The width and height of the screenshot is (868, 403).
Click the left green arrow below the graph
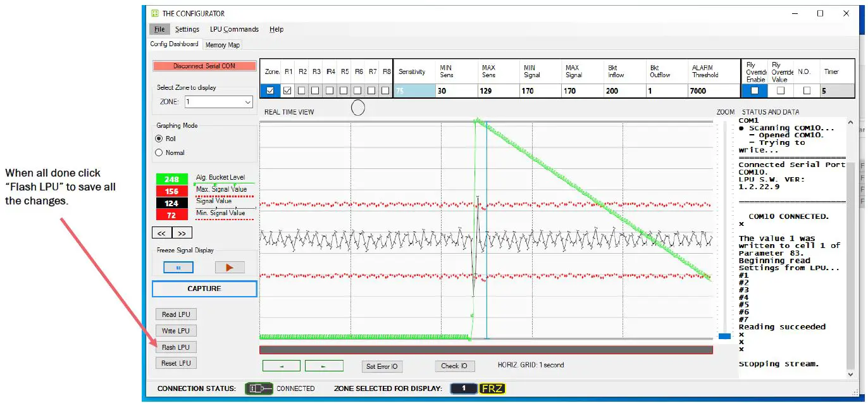coord(281,365)
